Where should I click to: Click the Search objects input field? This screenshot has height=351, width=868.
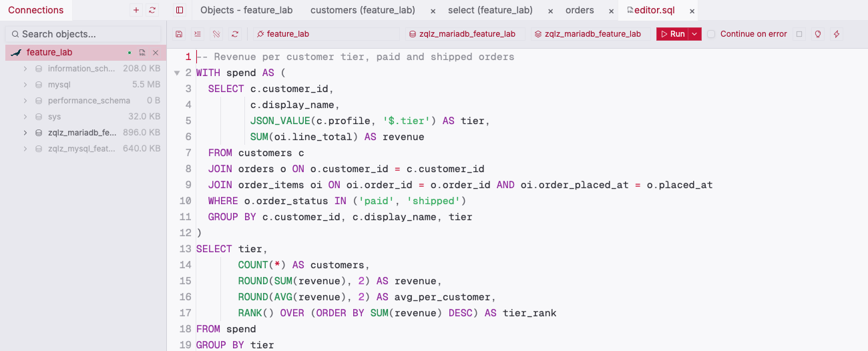[x=83, y=34]
